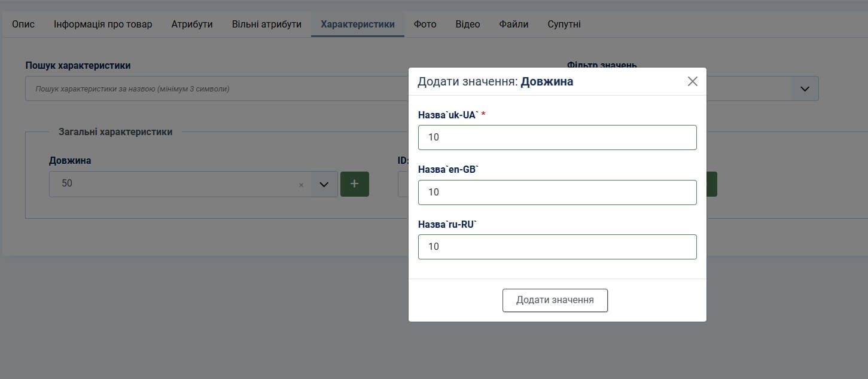Switch to the Опис tab
Viewport: 868px width, 379px height.
23,25
